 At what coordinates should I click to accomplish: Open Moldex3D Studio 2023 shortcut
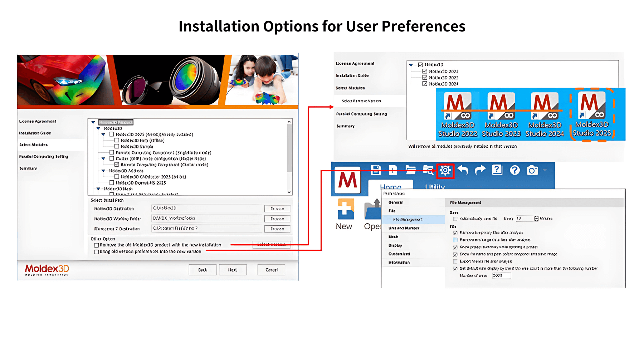(501, 114)
